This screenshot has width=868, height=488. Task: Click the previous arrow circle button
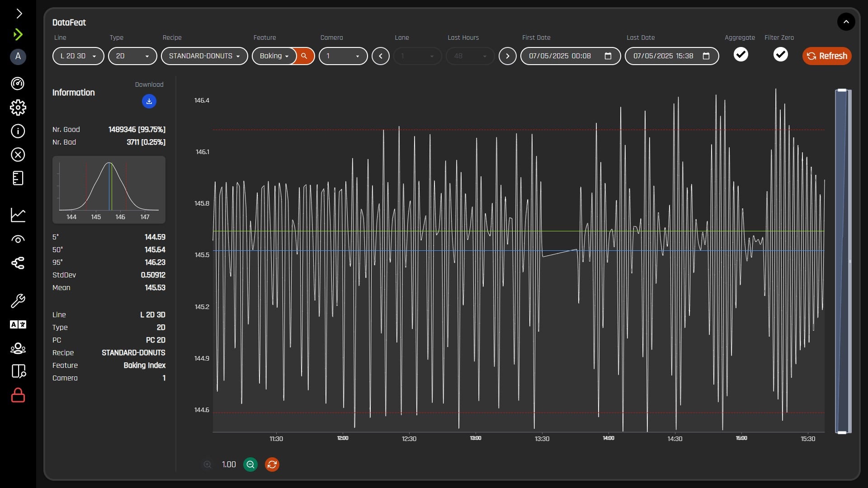click(381, 56)
